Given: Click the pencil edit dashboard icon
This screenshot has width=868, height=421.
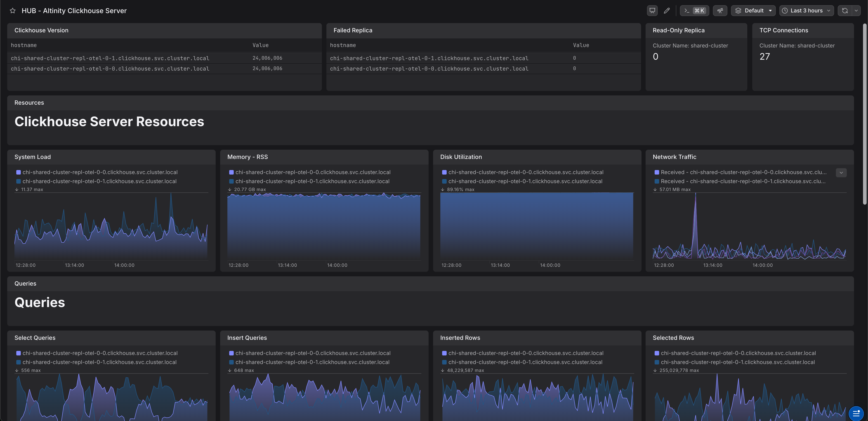Looking at the screenshot, I should [x=667, y=11].
